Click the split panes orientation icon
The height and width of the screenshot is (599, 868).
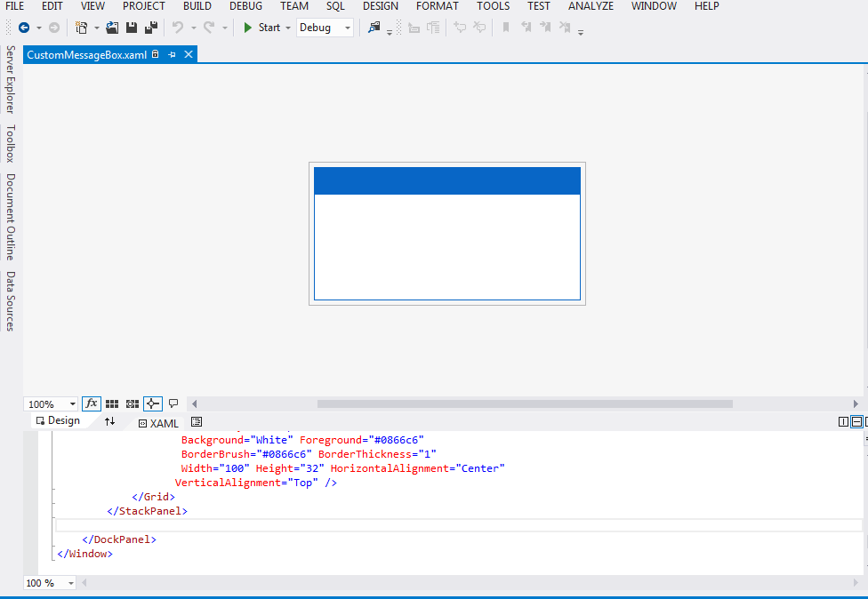842,421
